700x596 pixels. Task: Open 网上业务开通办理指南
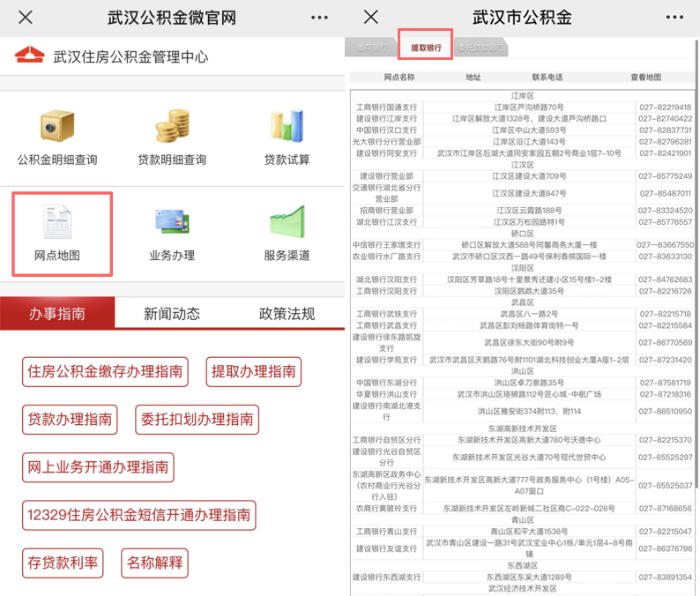98,467
